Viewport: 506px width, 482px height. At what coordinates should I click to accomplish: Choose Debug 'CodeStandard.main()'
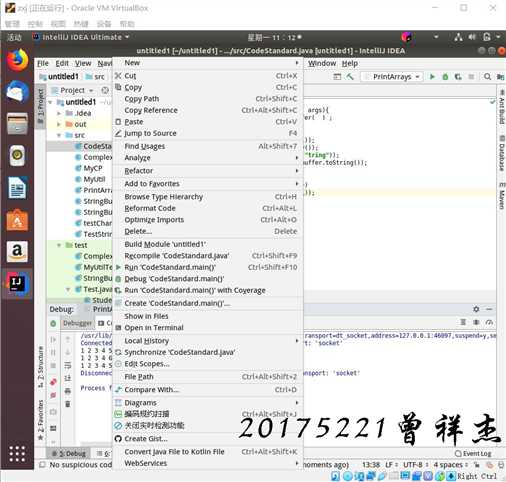click(x=207, y=279)
